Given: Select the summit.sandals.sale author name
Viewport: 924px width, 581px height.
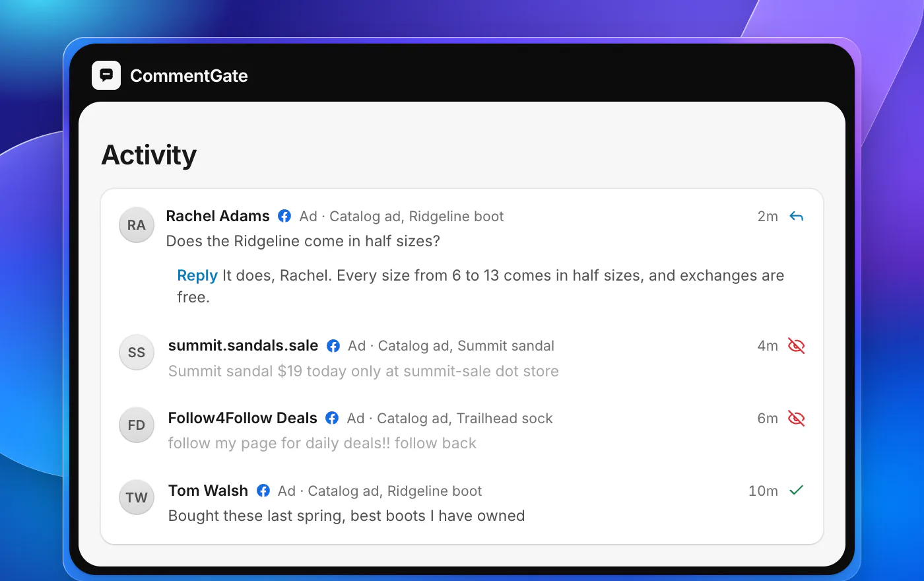Looking at the screenshot, I should tap(243, 345).
